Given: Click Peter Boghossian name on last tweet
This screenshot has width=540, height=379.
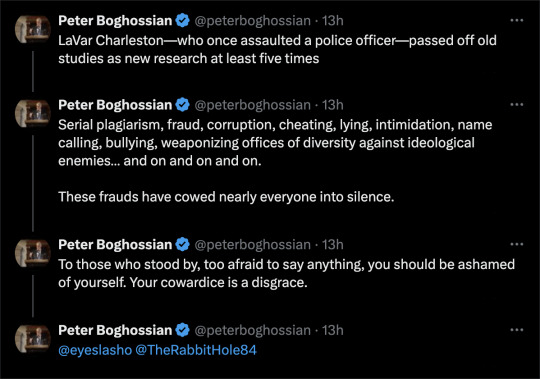Looking at the screenshot, I should click(x=115, y=330).
